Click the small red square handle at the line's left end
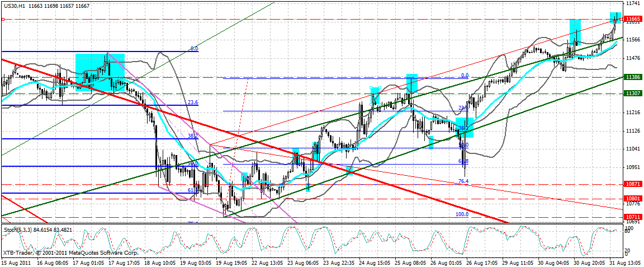 [3, 20]
